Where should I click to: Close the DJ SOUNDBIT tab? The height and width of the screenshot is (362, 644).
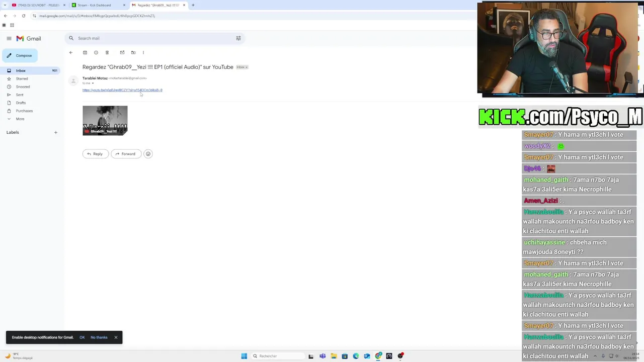point(64,5)
